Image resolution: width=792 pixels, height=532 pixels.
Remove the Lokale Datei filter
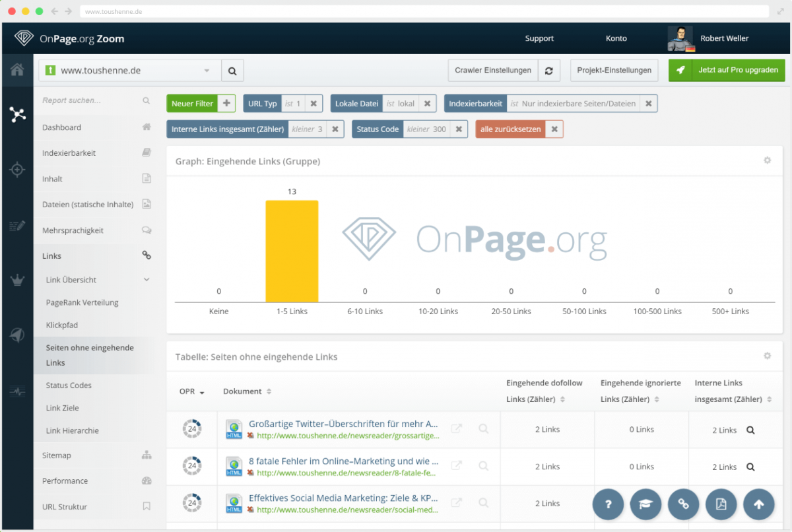[x=427, y=104]
